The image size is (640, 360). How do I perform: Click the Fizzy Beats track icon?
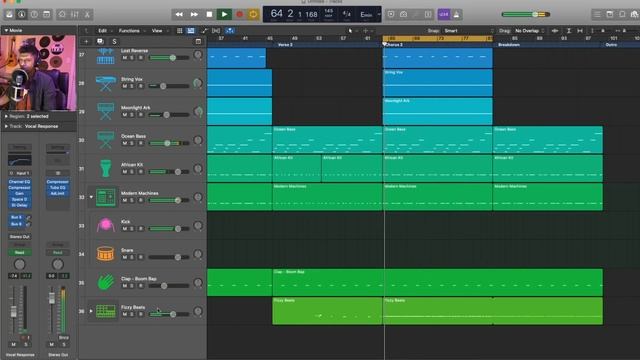pos(105,311)
